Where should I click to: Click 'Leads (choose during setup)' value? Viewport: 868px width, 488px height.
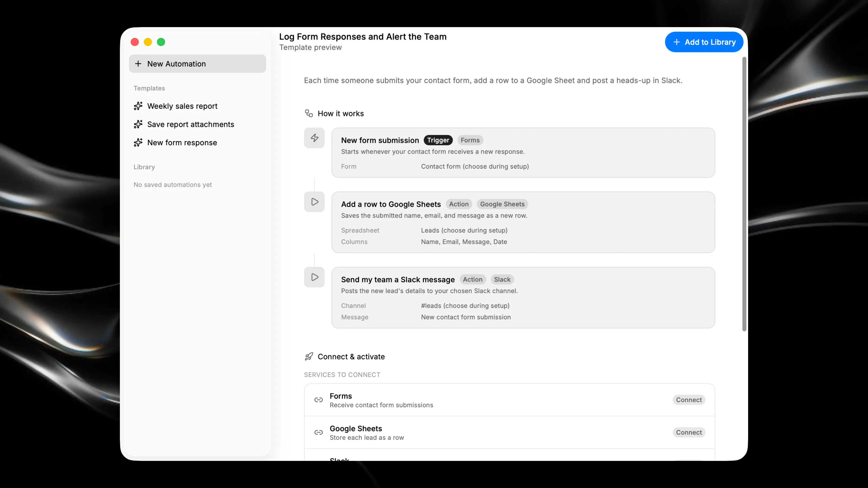point(464,230)
